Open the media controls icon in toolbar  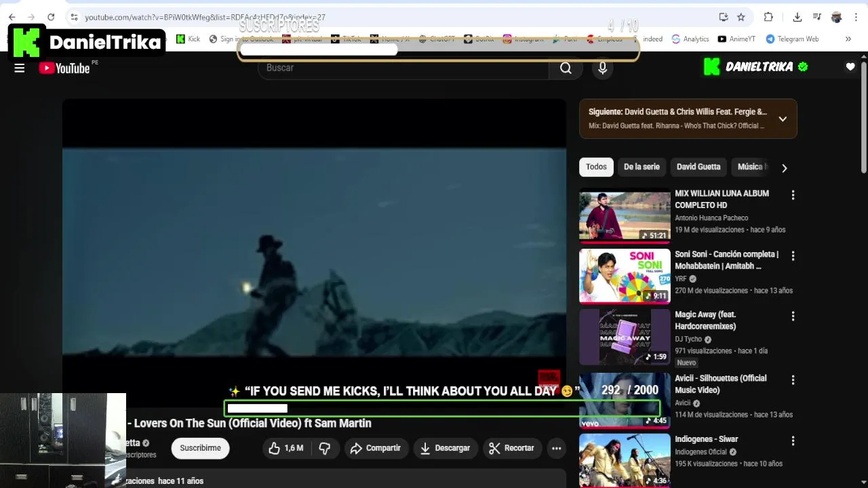(817, 17)
